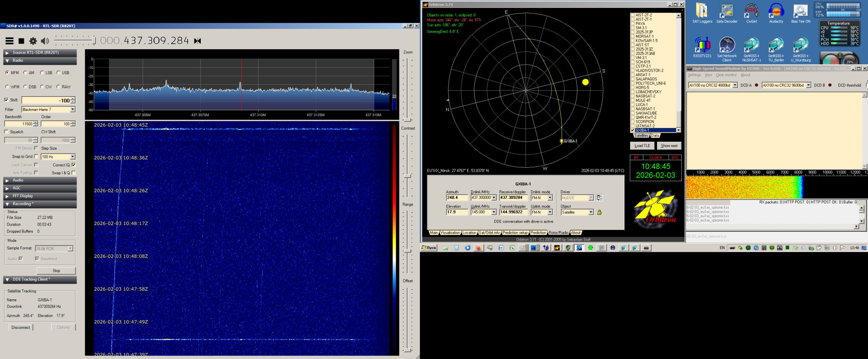This screenshot has height=359, width=868.
Task: Mute audio via the speaker icon
Action: [x=45, y=41]
